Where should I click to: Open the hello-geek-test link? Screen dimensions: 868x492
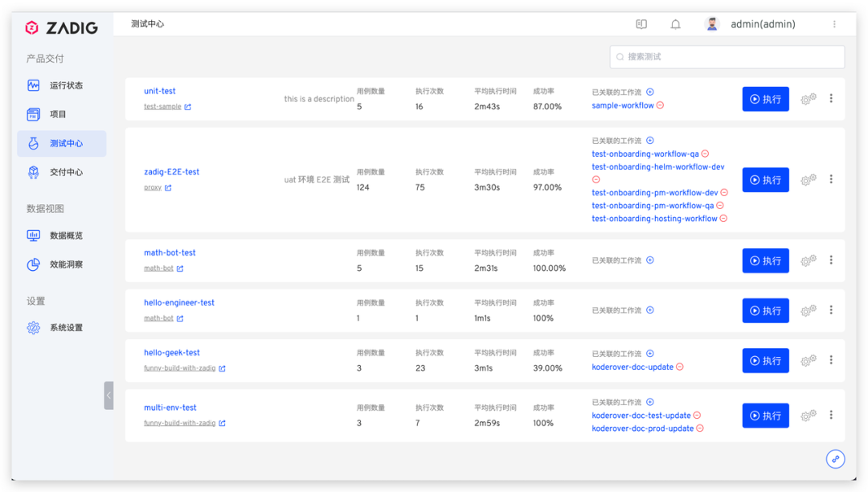click(x=172, y=353)
